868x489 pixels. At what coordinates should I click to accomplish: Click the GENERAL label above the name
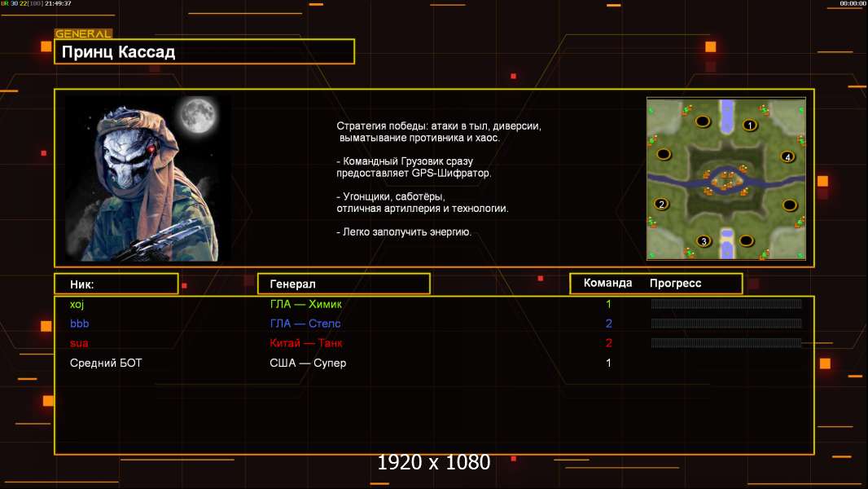coord(84,33)
